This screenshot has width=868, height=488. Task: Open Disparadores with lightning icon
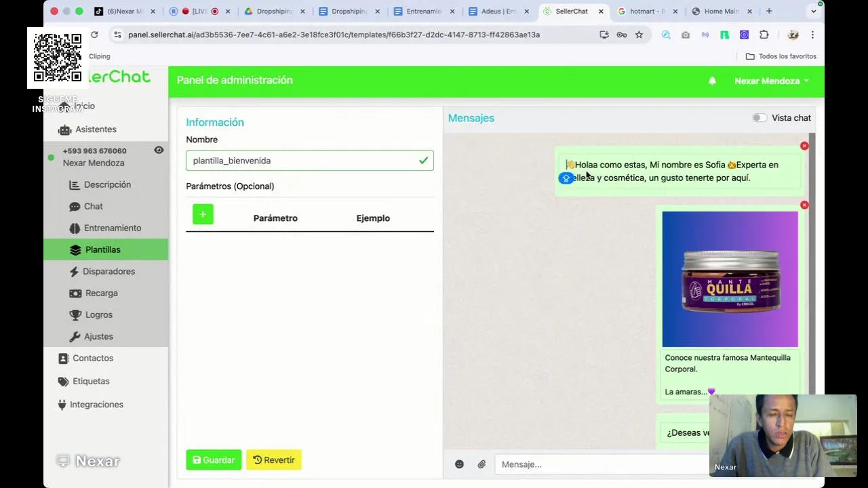(102, 271)
